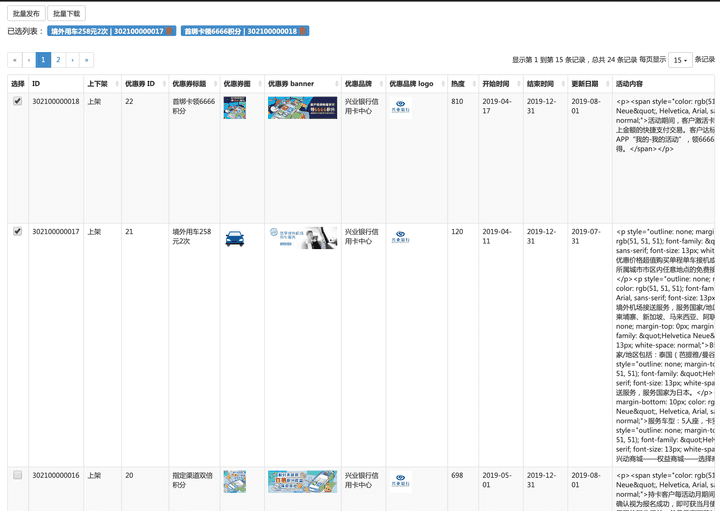Open coupon image for 首绑卡领6666积分
Viewport: 720px width, 511px height.
tap(234, 107)
